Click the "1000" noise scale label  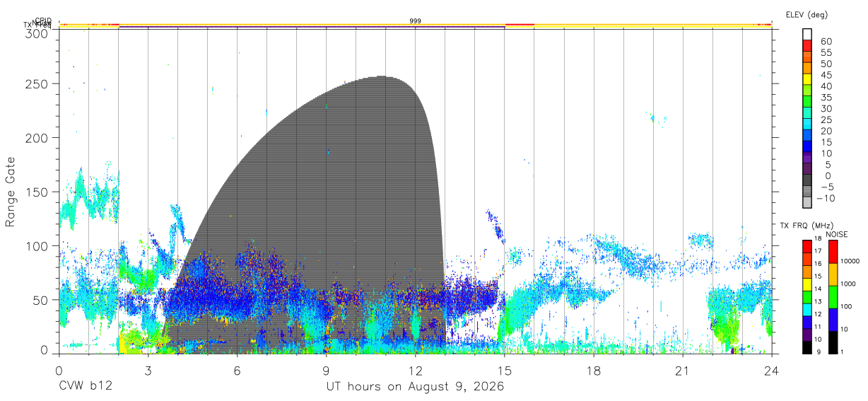pyautogui.click(x=849, y=284)
